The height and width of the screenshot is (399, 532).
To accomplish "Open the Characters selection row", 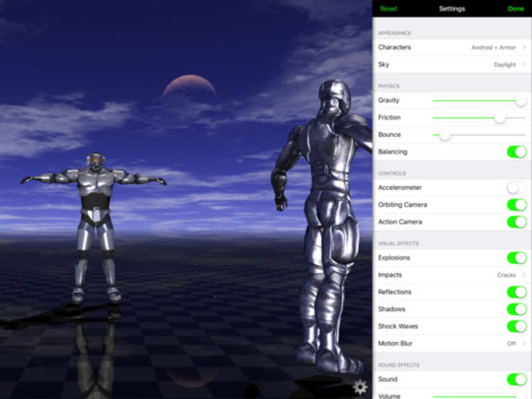I will click(451, 47).
